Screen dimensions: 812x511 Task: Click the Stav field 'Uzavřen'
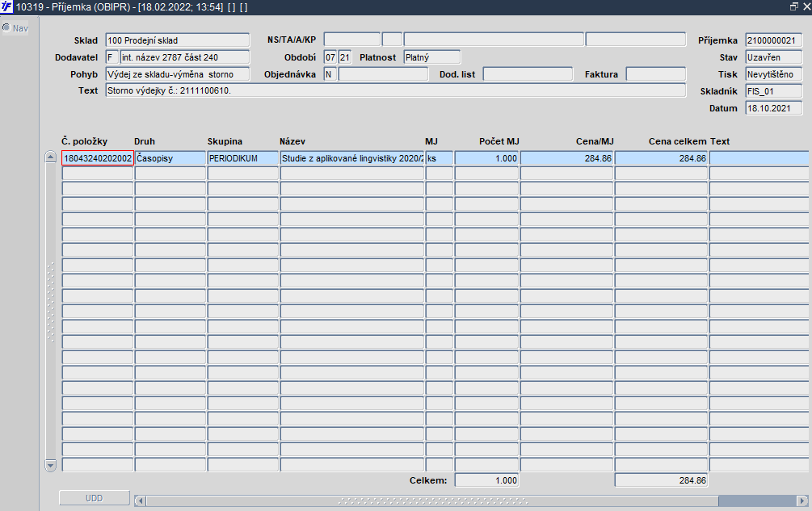pyautogui.click(x=774, y=57)
